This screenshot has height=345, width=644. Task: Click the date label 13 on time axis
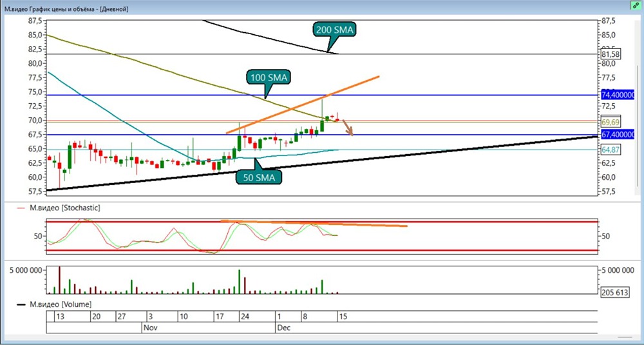click(60, 317)
